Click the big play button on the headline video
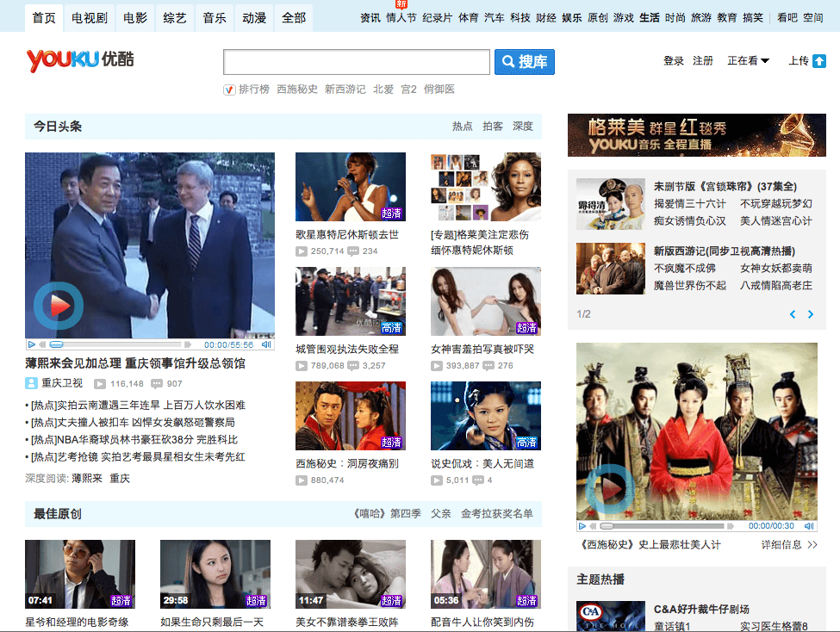Screen dimensions: 840x632 click(59, 305)
